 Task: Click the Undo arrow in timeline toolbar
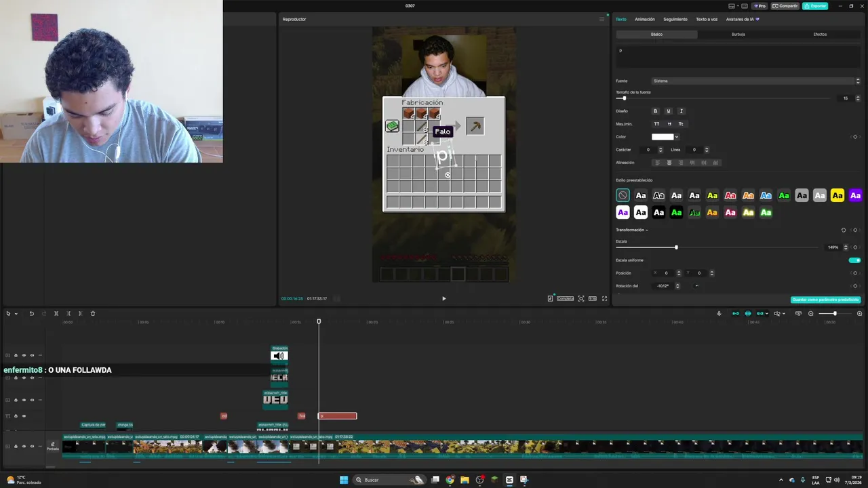click(31, 313)
